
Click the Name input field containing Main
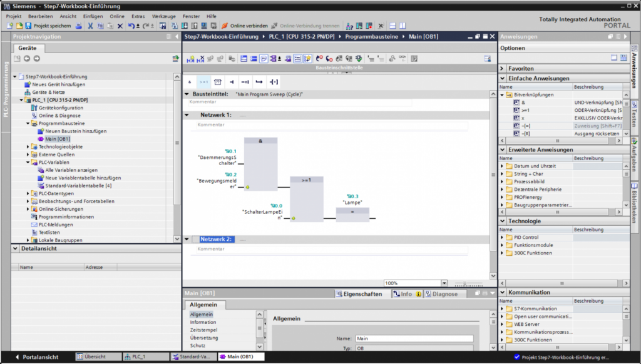click(x=414, y=339)
